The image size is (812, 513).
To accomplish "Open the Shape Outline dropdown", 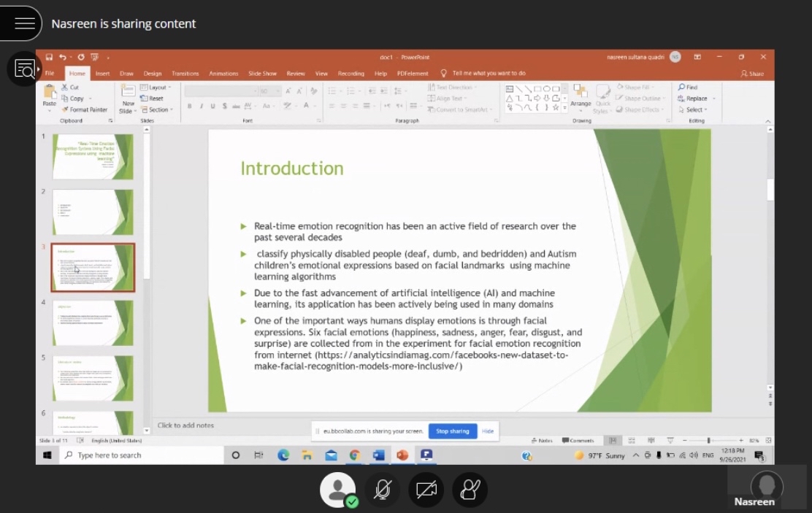I will [640, 99].
